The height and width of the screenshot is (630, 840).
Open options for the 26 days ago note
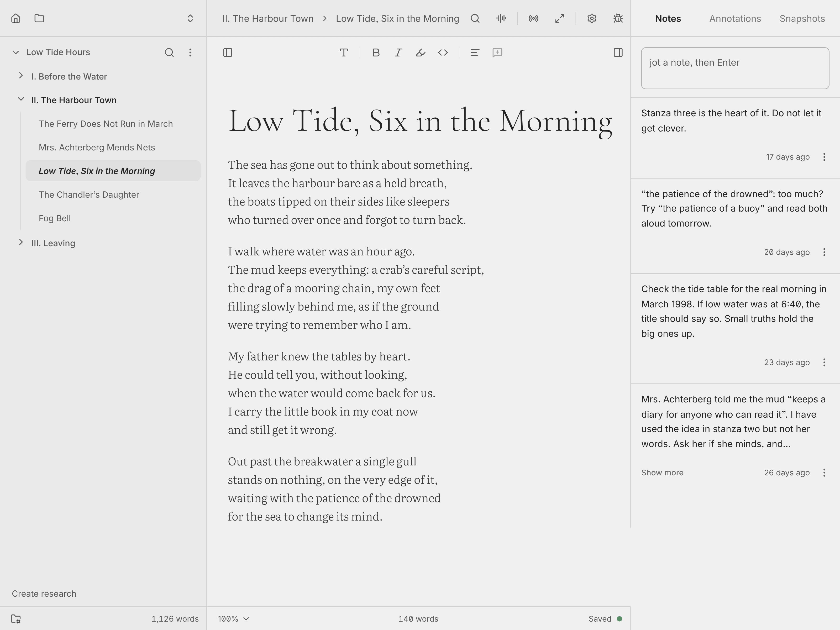pos(824,472)
